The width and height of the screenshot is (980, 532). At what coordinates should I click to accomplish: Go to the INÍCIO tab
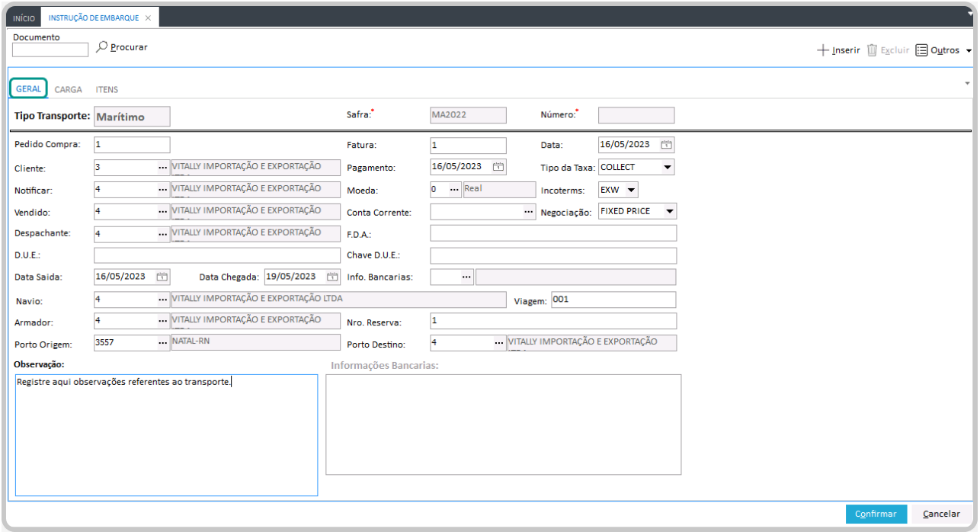point(24,18)
